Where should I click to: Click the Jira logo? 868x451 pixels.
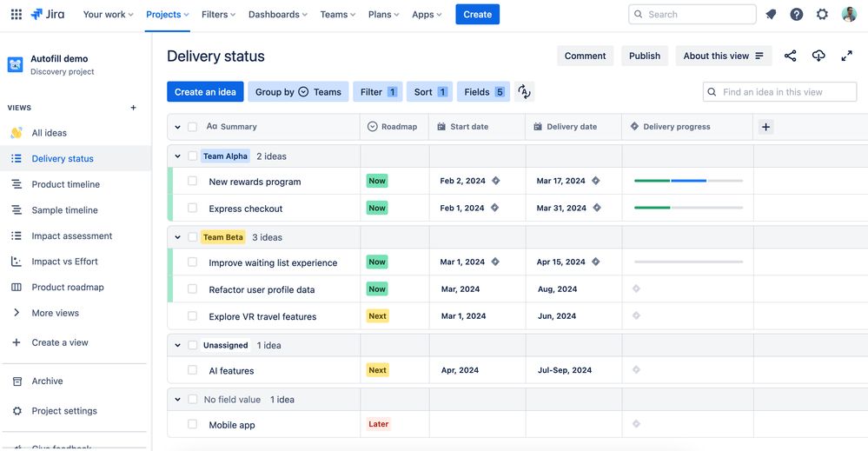tap(48, 15)
